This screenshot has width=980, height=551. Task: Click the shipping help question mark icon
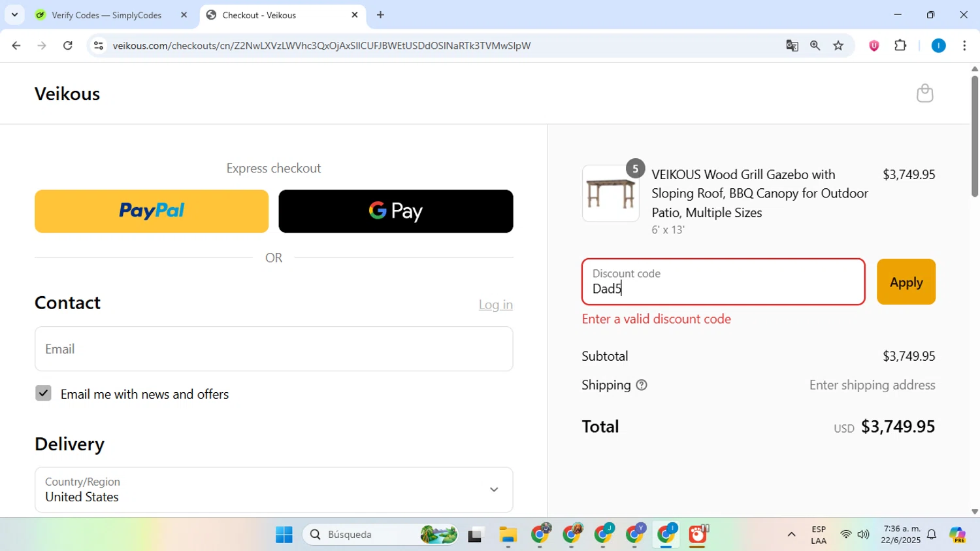tap(642, 385)
